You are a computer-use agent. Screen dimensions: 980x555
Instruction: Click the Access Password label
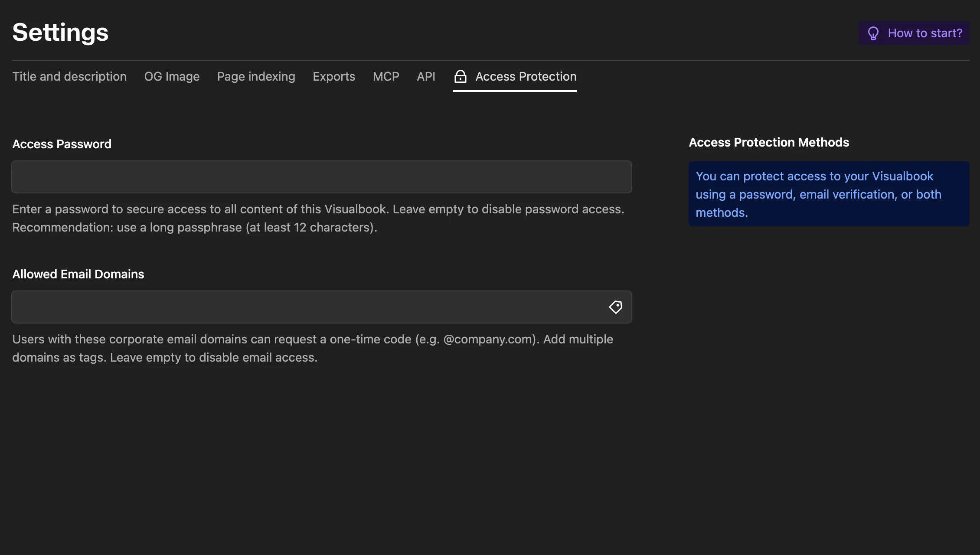pyautogui.click(x=62, y=144)
